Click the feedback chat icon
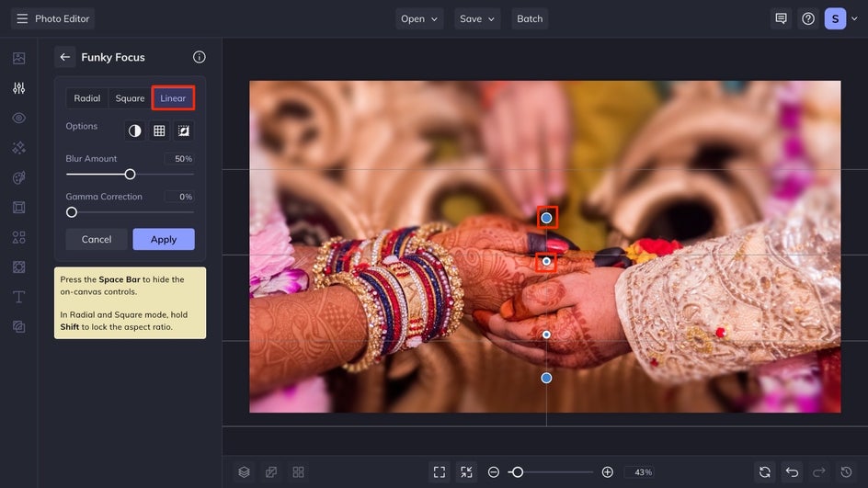 781,18
